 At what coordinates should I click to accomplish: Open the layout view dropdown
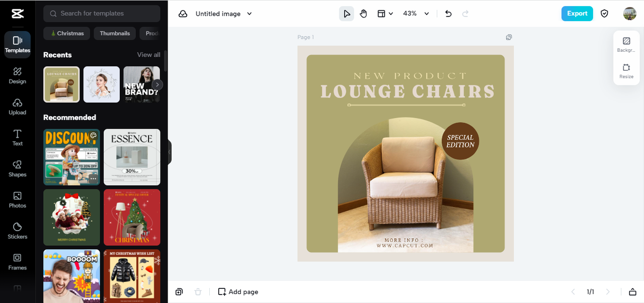click(x=385, y=14)
